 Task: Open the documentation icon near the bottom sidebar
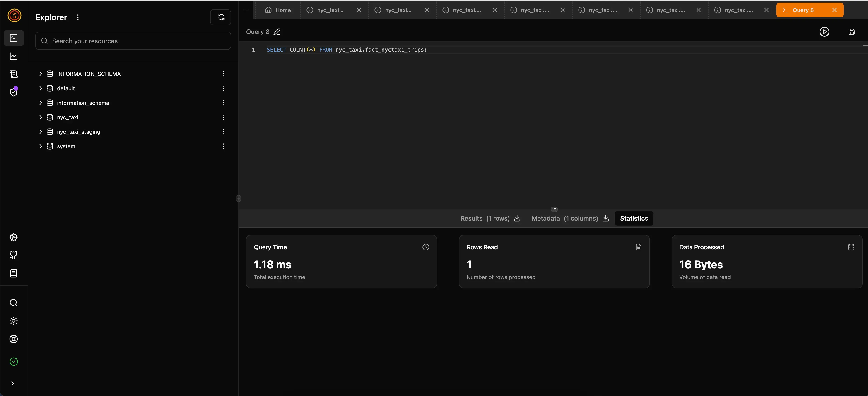coord(14,273)
